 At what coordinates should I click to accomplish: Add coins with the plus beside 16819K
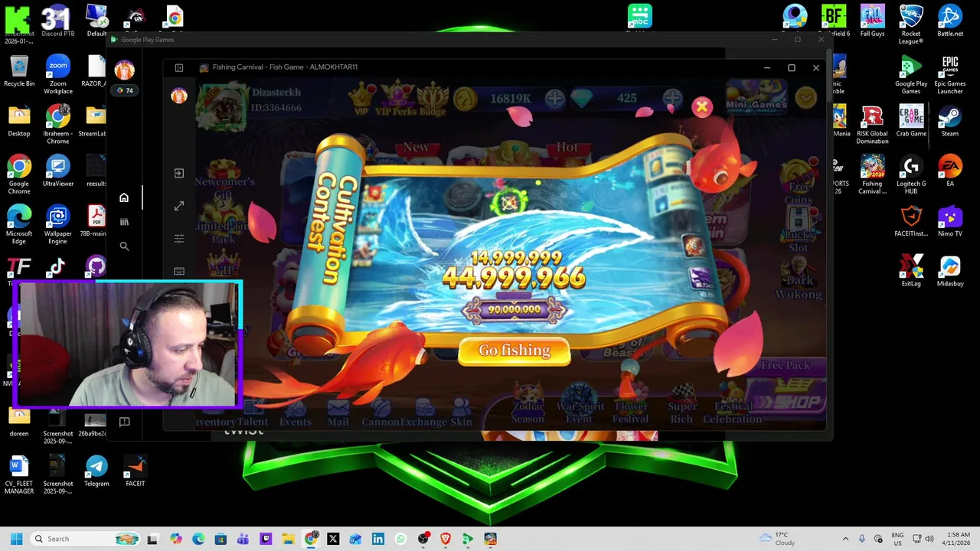554,98
